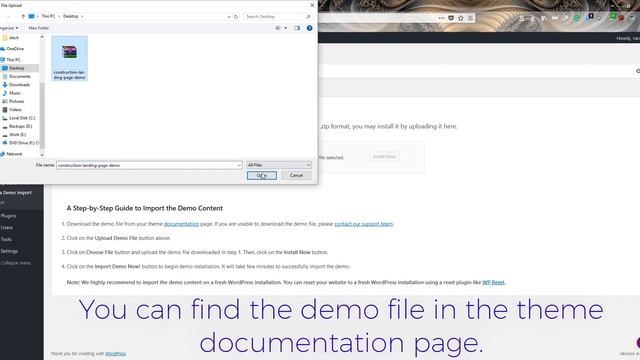This screenshot has height=360, width=640.
Task: Open Users in the WordPress sidebar
Action: 7,228
